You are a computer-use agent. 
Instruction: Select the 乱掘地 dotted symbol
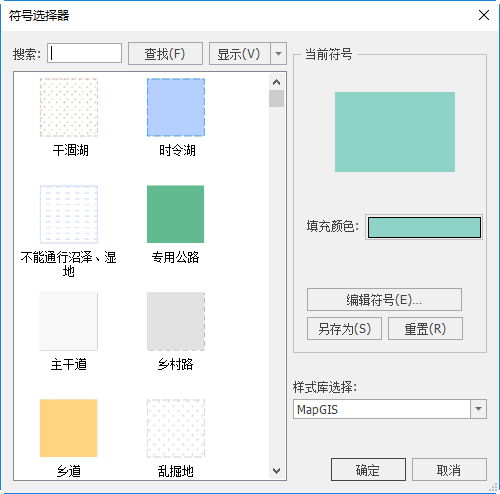[x=176, y=428]
